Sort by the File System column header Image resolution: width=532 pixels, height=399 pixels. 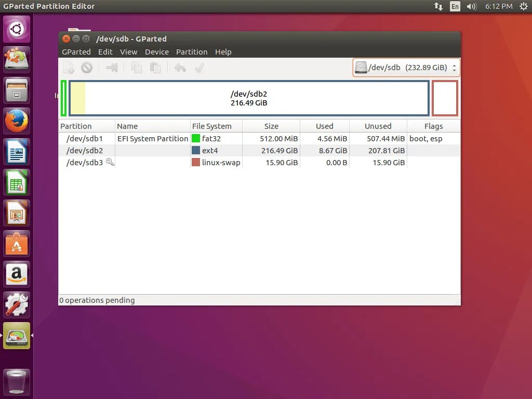coord(216,126)
